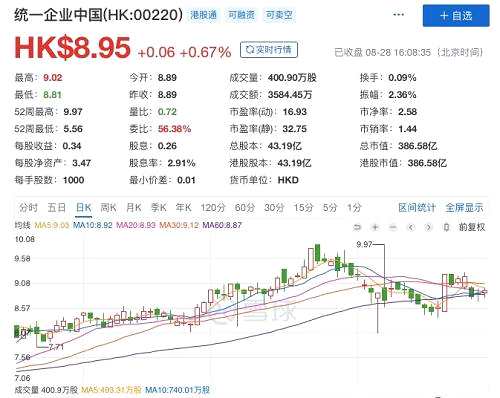Select the 月K chart tab
Viewport: 500px width, 398px height.
pyautogui.click(x=134, y=208)
